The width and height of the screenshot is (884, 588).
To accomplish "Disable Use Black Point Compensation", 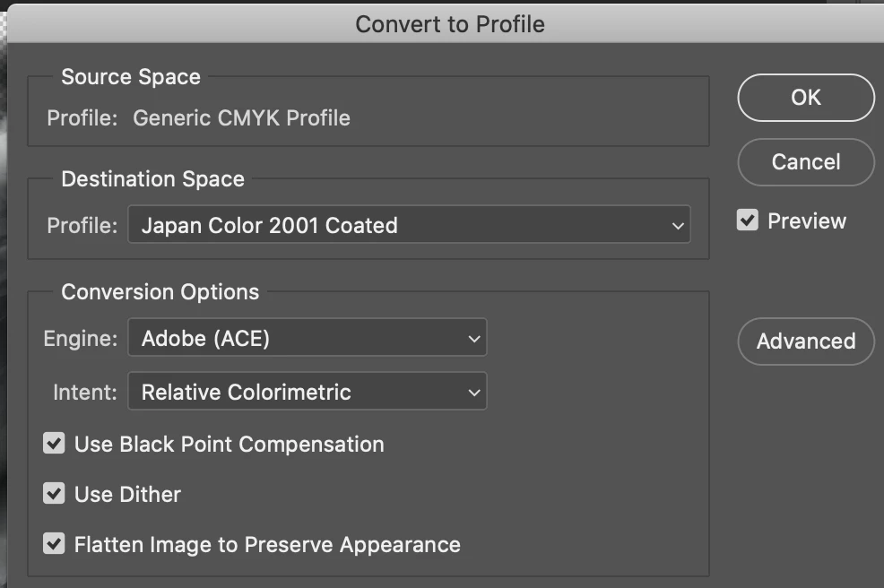I will coord(55,444).
